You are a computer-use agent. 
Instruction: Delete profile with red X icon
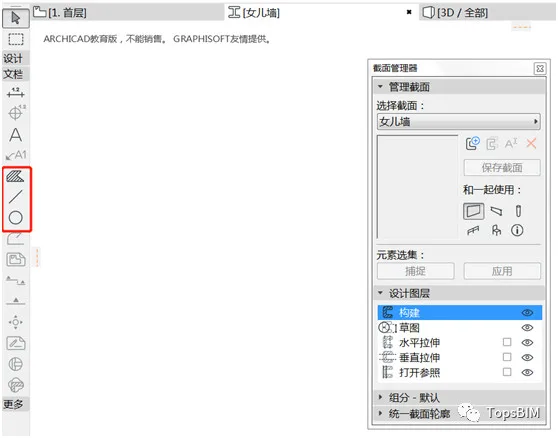click(x=531, y=144)
